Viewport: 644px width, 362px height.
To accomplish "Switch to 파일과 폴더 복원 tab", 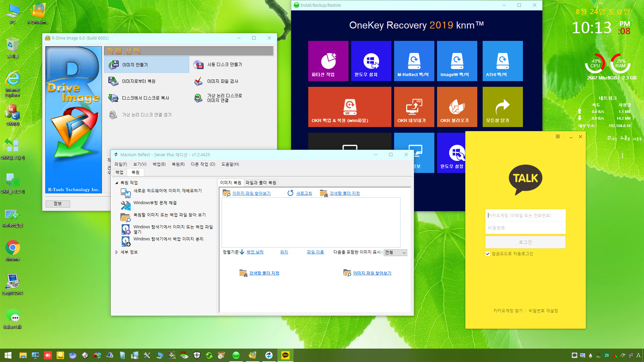I will pos(261,183).
